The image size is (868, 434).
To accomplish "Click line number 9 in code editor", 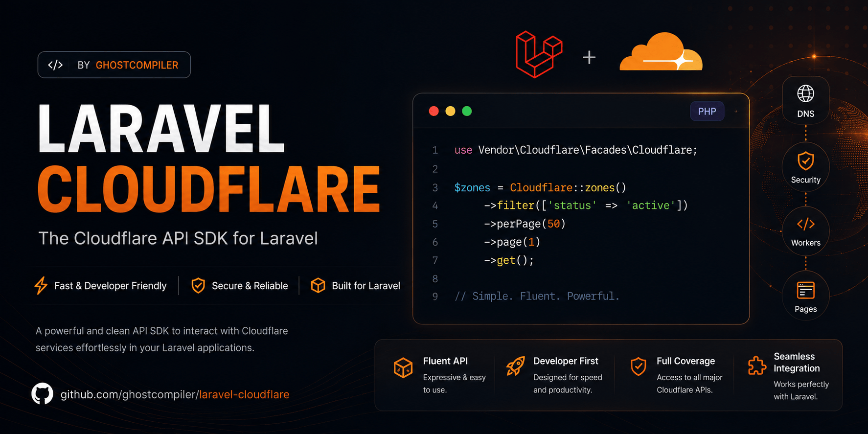I will [435, 297].
